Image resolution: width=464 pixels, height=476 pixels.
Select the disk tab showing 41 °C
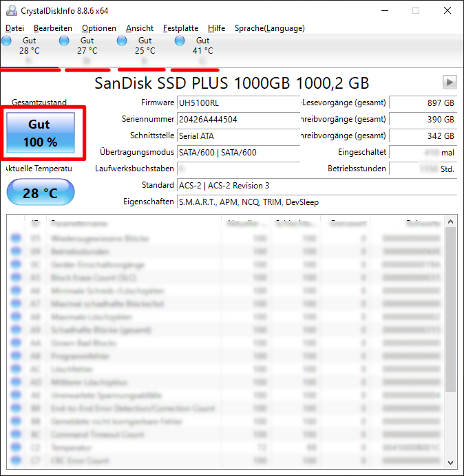point(202,51)
